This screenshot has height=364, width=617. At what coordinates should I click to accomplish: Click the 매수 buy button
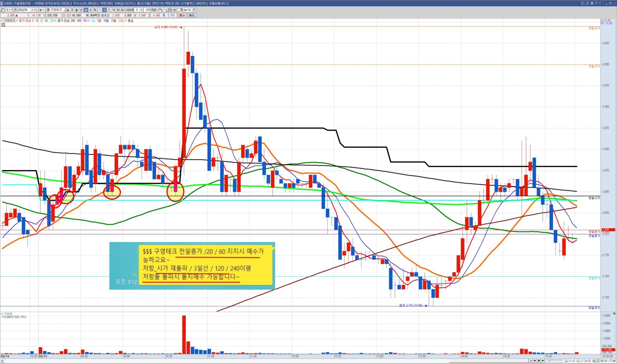182,15
